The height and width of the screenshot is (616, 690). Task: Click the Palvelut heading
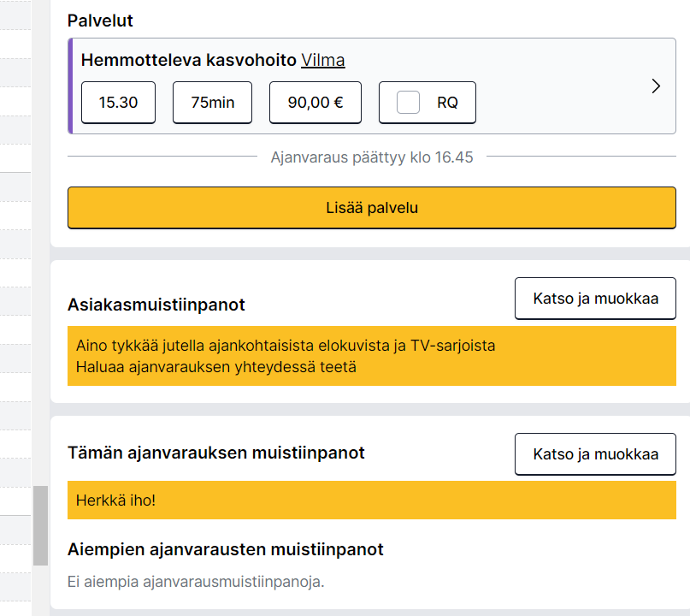(x=100, y=21)
